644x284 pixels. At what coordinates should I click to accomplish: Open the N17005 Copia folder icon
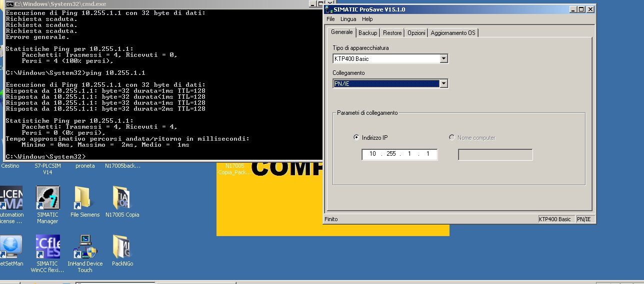(122, 198)
